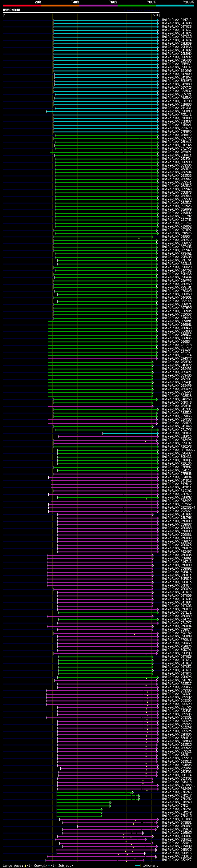Select hit label UniRef100_P42499
Image resolution: width=197 pixels, height=868 pixels.
coord(176,501)
